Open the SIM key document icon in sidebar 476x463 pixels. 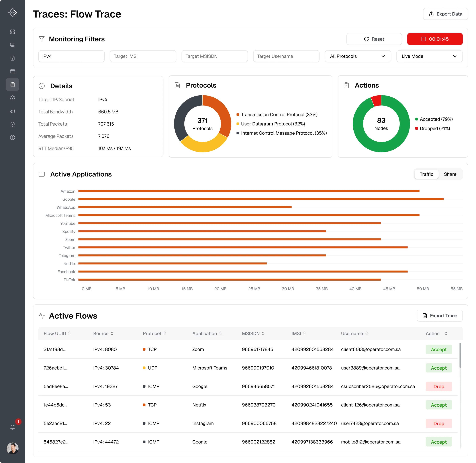12,58
